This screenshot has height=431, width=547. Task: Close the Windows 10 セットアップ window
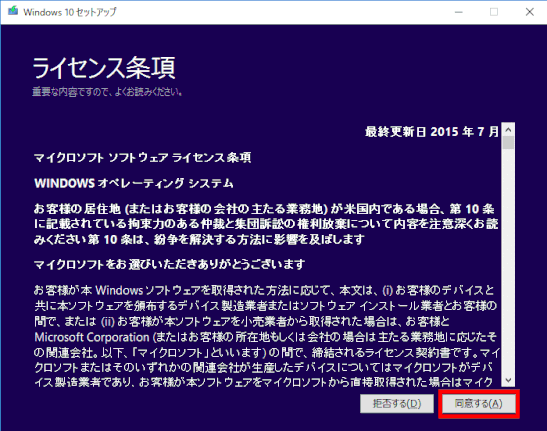[530, 12]
